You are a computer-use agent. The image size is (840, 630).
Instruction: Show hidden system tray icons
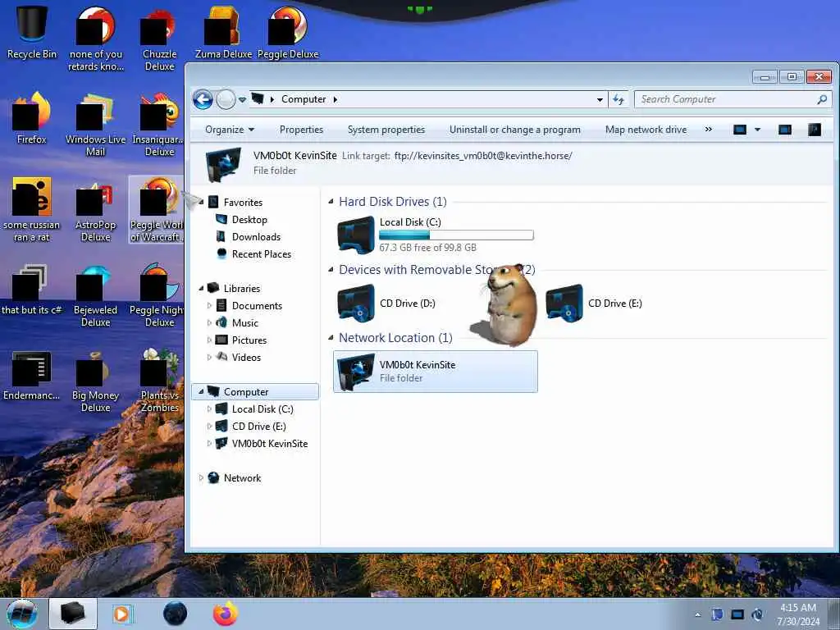point(697,614)
